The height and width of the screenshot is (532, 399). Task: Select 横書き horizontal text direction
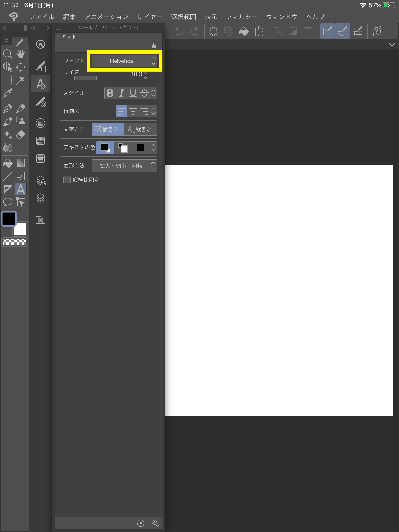point(108,129)
